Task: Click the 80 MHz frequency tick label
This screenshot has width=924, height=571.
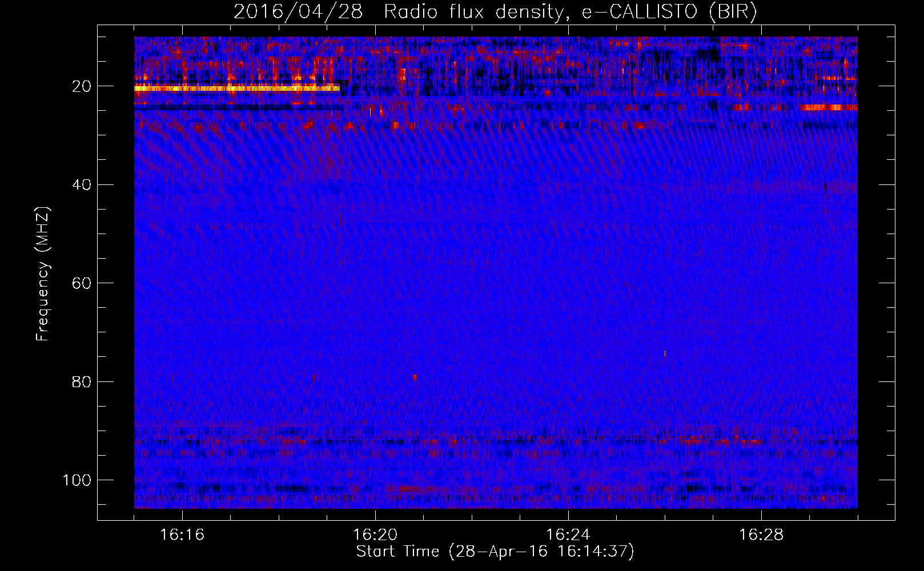Action: [x=82, y=381]
